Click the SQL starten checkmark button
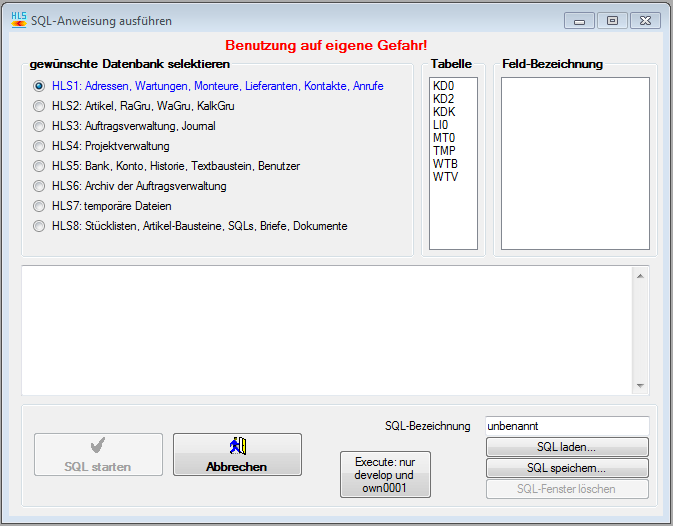673x526 pixels. (x=98, y=454)
